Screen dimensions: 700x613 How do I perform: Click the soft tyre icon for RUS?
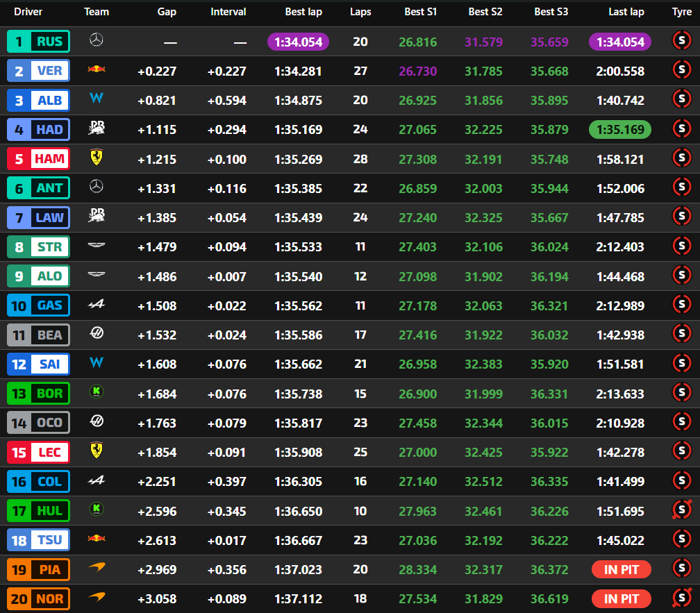[x=681, y=41]
